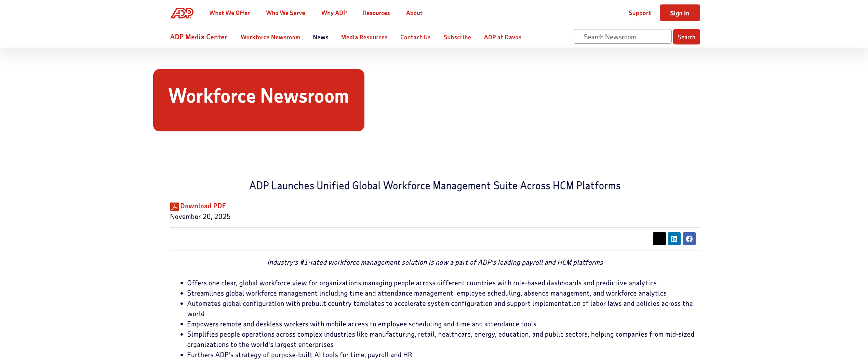This screenshot has width=868, height=364.
Task: Go to Workforce Newsroom in the sub-navigation
Action: [x=270, y=37]
